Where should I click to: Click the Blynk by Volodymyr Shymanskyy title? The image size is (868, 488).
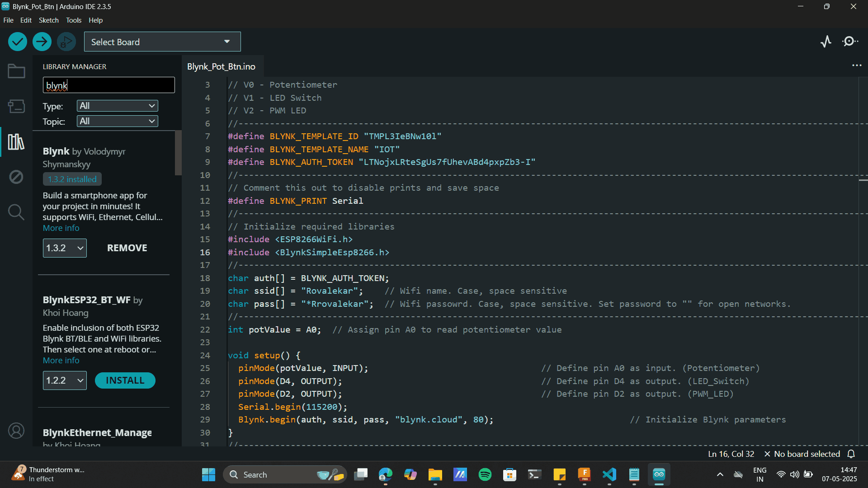coord(84,158)
